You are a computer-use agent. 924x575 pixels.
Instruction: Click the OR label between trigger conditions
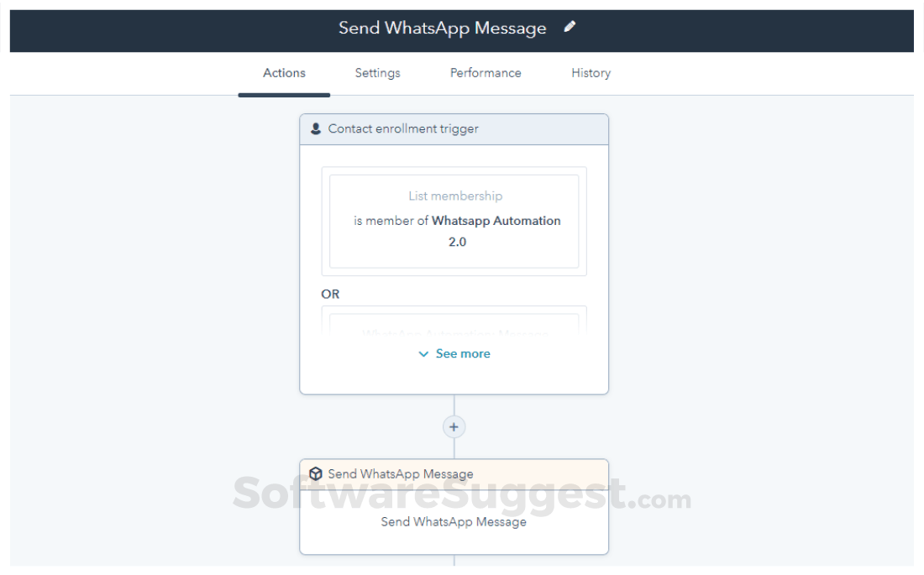click(x=330, y=294)
